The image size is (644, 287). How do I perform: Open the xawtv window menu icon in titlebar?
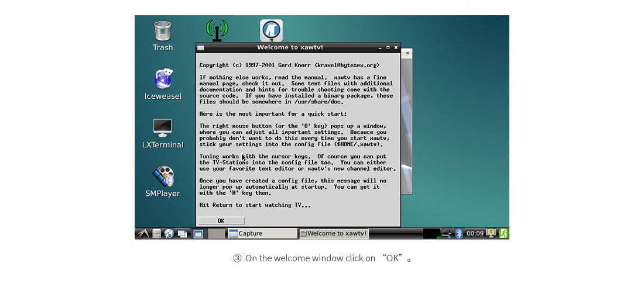click(201, 47)
